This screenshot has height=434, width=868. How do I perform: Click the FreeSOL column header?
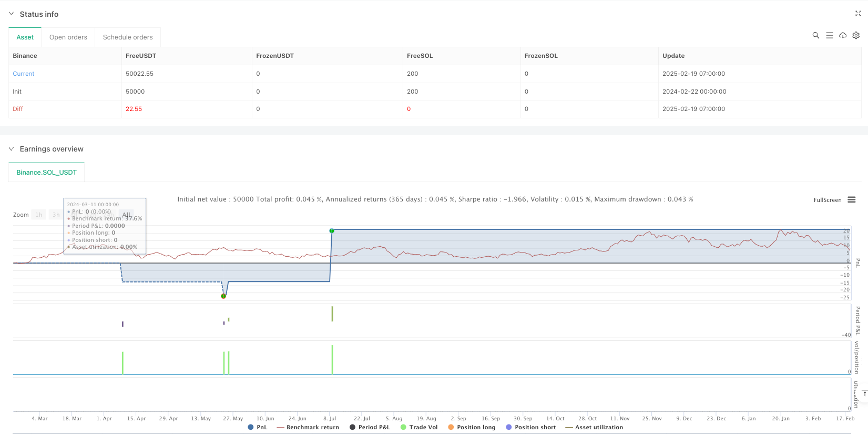click(x=420, y=56)
